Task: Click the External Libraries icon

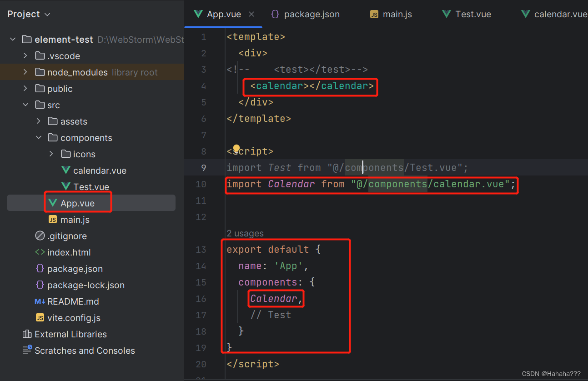Action: [x=27, y=334]
